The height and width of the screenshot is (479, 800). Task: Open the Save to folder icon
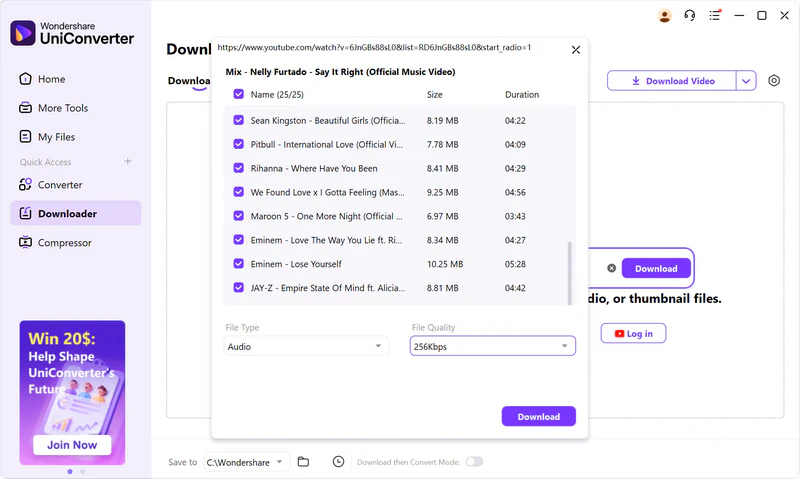[303, 461]
